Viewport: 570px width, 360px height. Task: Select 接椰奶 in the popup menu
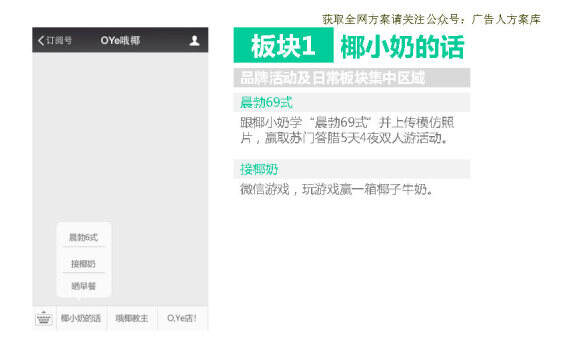click(x=84, y=263)
